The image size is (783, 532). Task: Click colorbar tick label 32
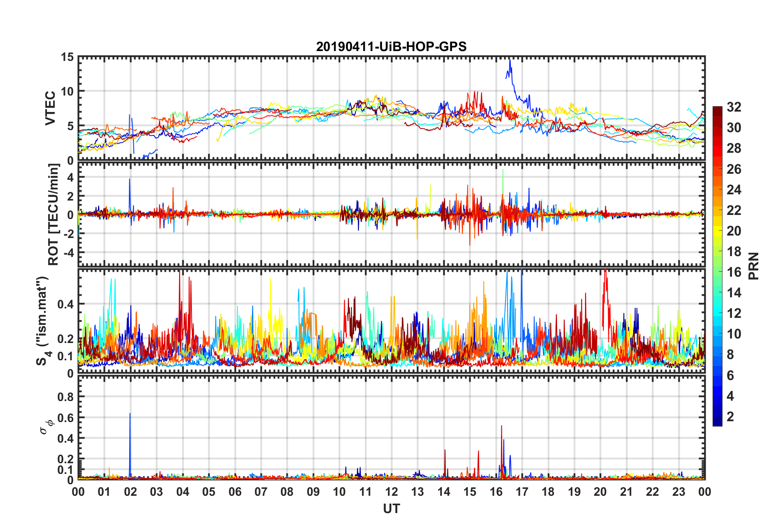point(734,107)
